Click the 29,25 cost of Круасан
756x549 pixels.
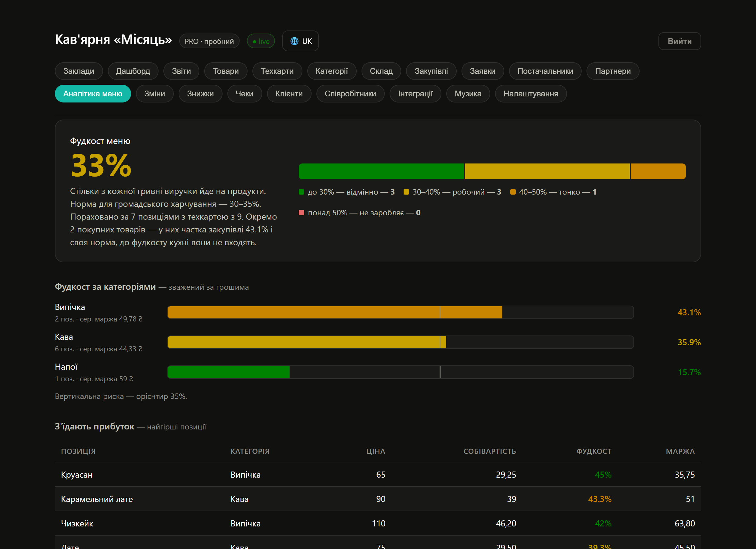[506, 475]
